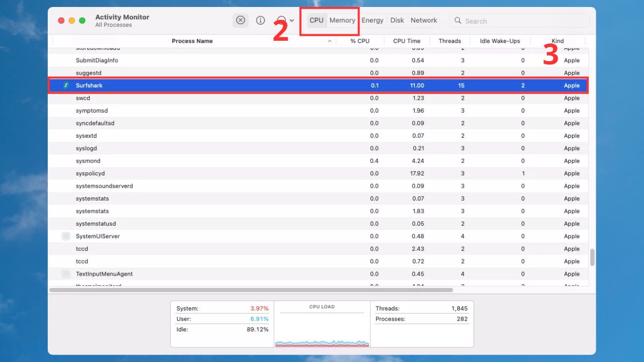Open the action menu dropdown chevron

click(292, 21)
